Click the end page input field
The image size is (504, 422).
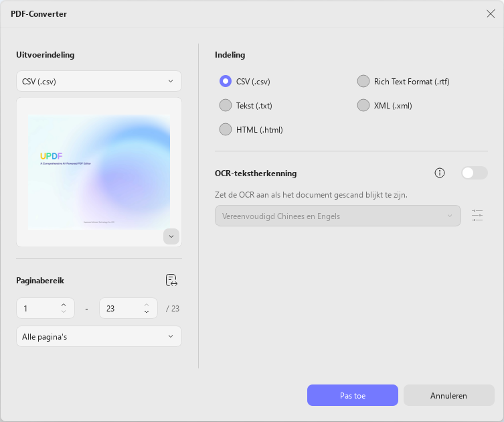pyautogui.click(x=129, y=308)
